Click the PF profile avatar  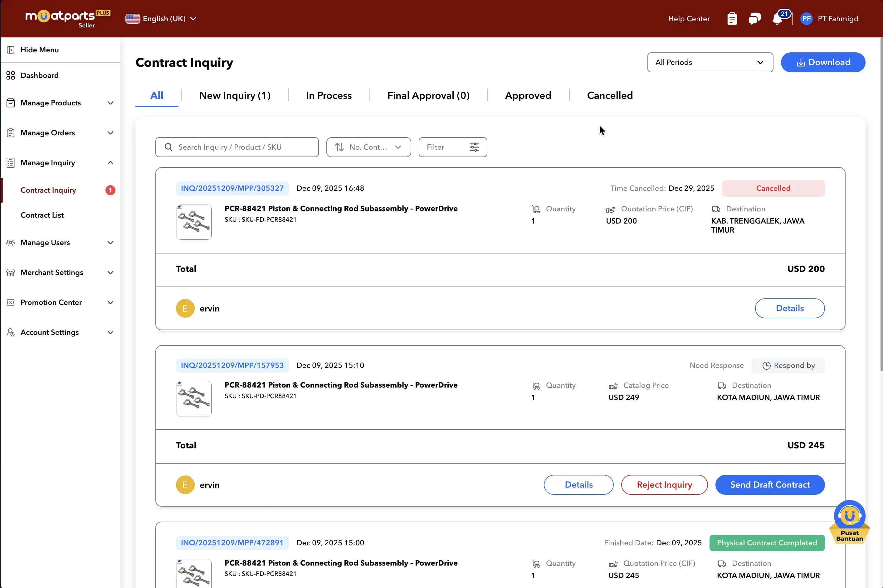806,19
